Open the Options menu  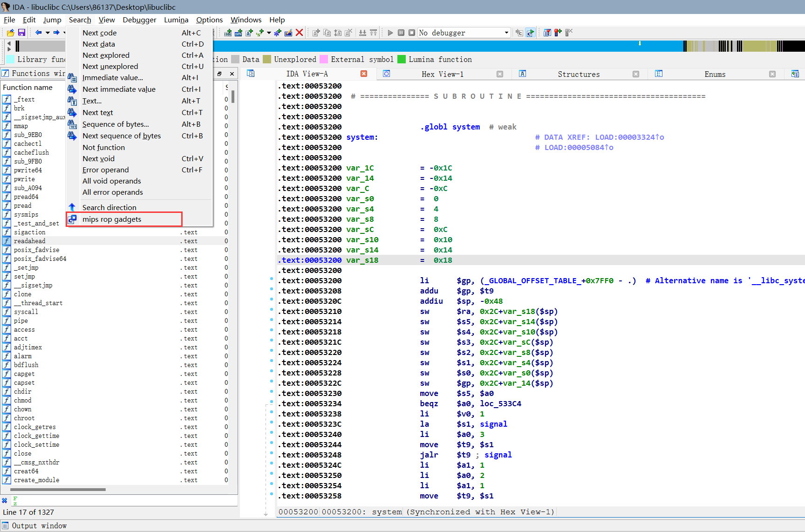209,20
